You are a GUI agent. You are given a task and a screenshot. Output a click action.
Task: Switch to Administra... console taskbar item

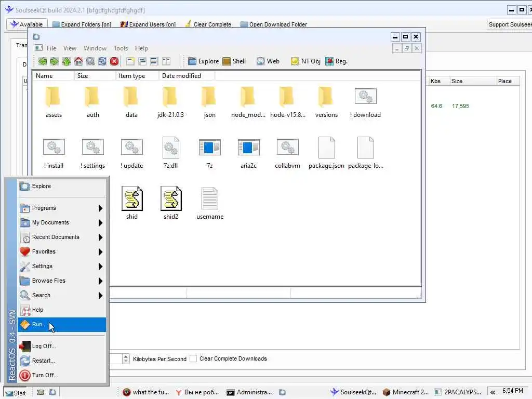(249, 392)
